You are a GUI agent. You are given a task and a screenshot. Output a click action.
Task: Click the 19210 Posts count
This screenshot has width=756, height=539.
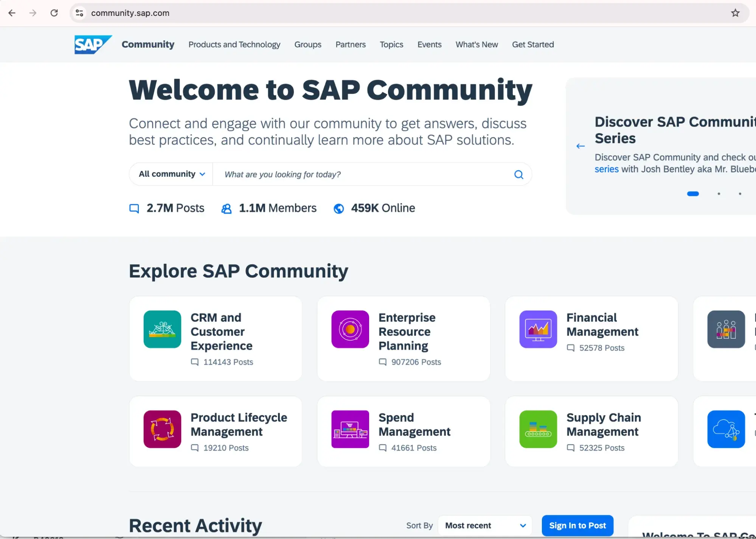coord(226,448)
